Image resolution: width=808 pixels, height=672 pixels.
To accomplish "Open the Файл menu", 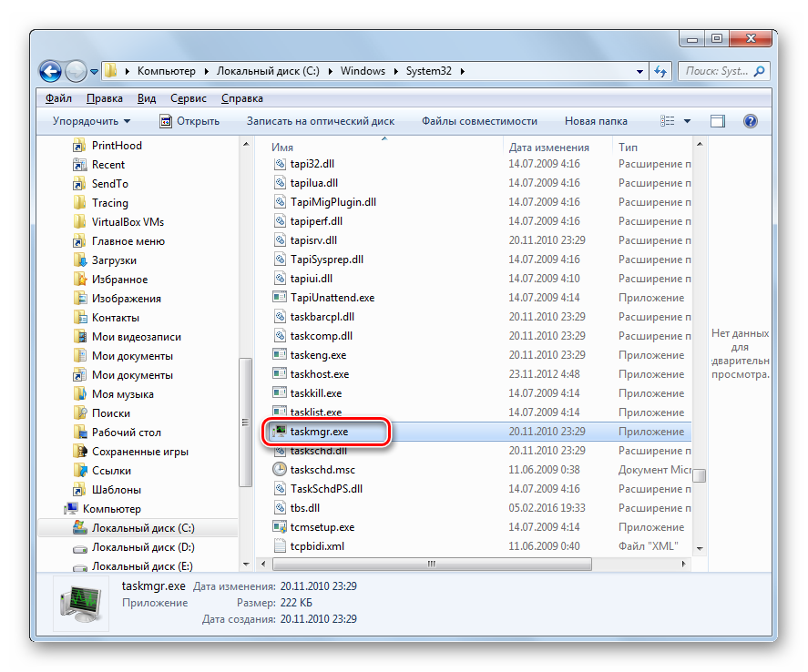I will point(58,98).
